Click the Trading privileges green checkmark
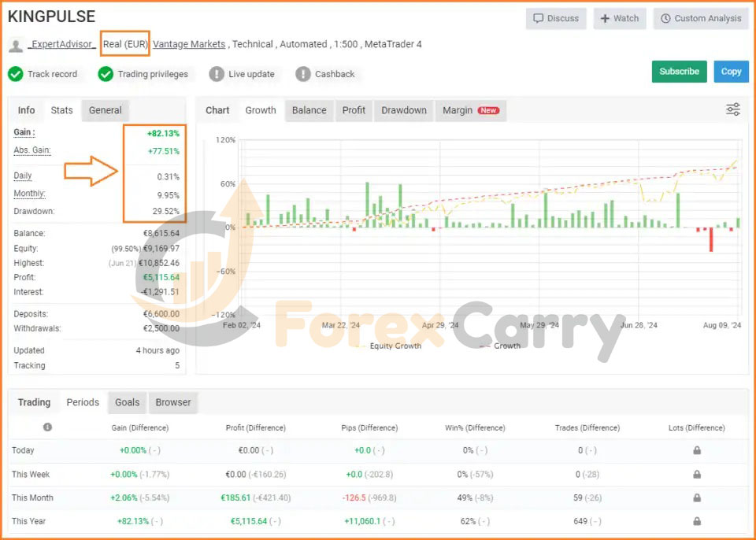 [106, 74]
